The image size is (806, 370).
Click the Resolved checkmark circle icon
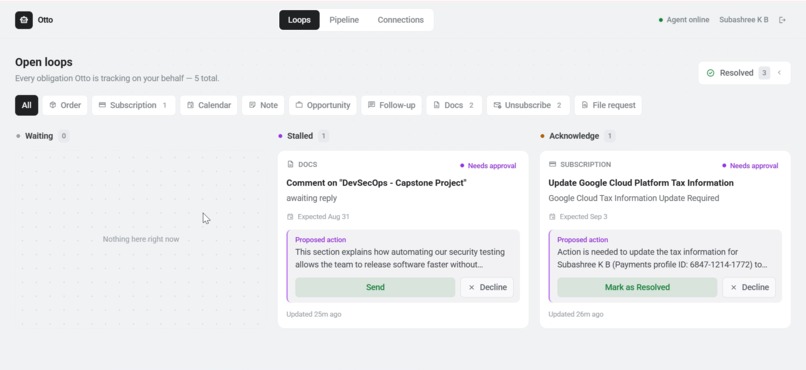click(x=710, y=73)
